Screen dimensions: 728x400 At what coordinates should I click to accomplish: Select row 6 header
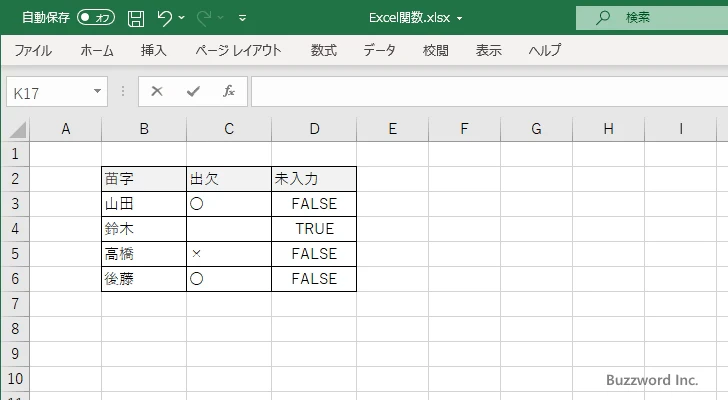click(15, 279)
